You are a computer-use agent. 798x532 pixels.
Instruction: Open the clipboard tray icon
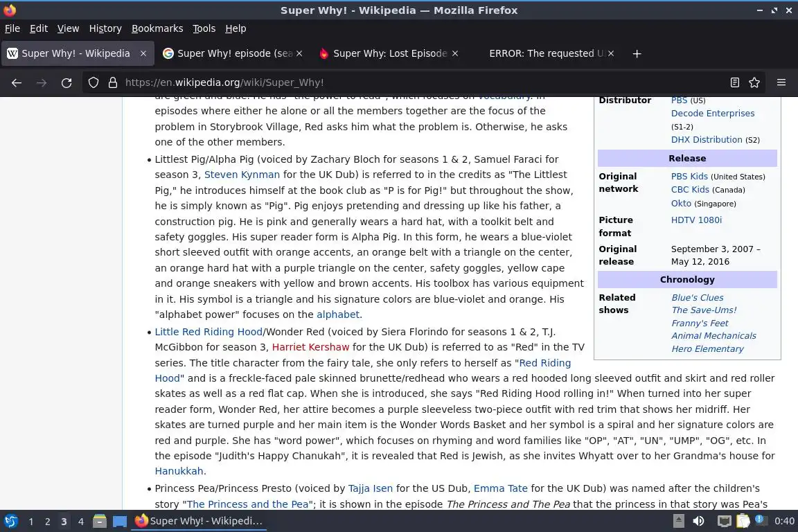pos(743,522)
